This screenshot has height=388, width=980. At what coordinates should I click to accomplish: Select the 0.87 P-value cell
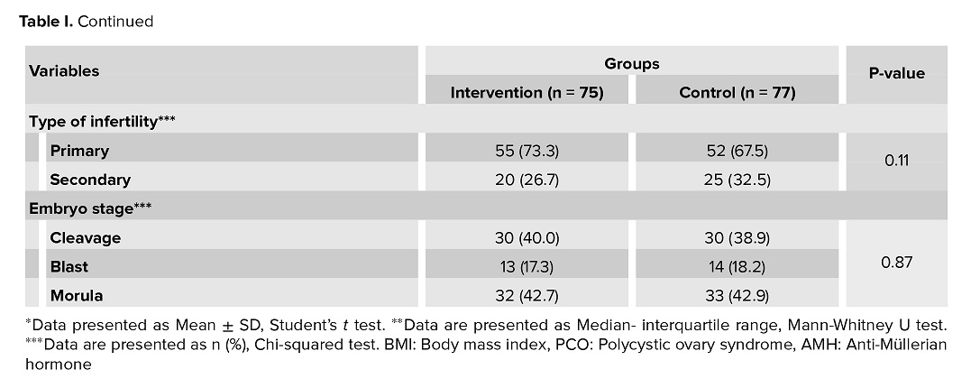(x=896, y=263)
